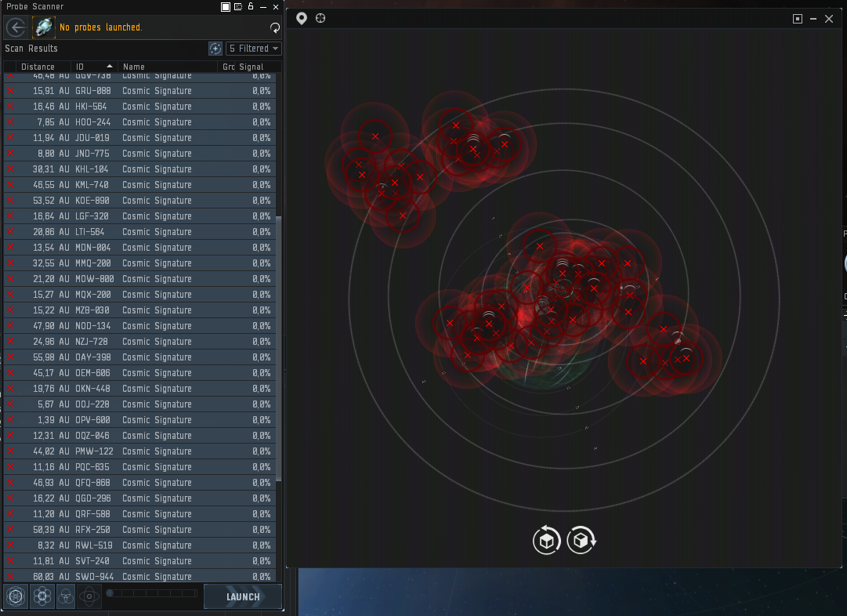
Task: Select the SWD-944 signature row
Action: pos(139,576)
